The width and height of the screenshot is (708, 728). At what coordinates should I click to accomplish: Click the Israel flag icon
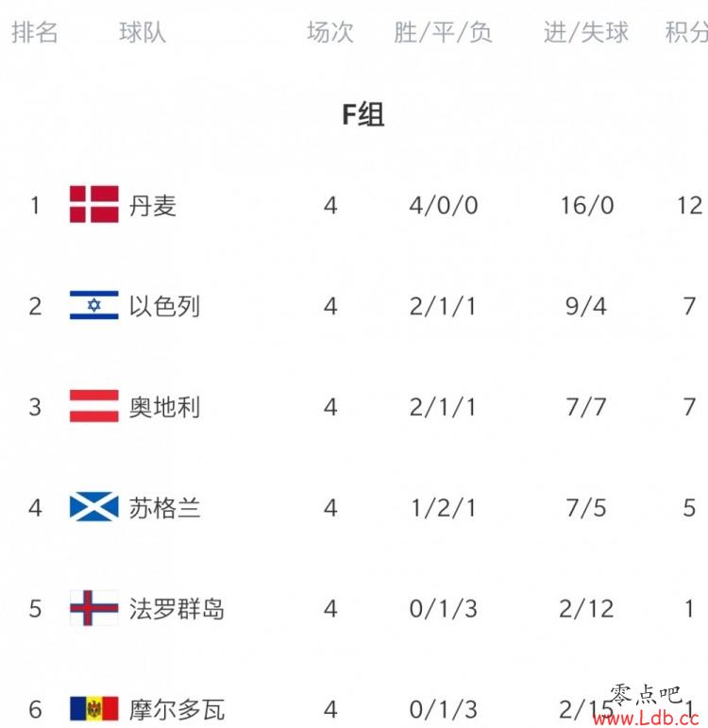[94, 305]
